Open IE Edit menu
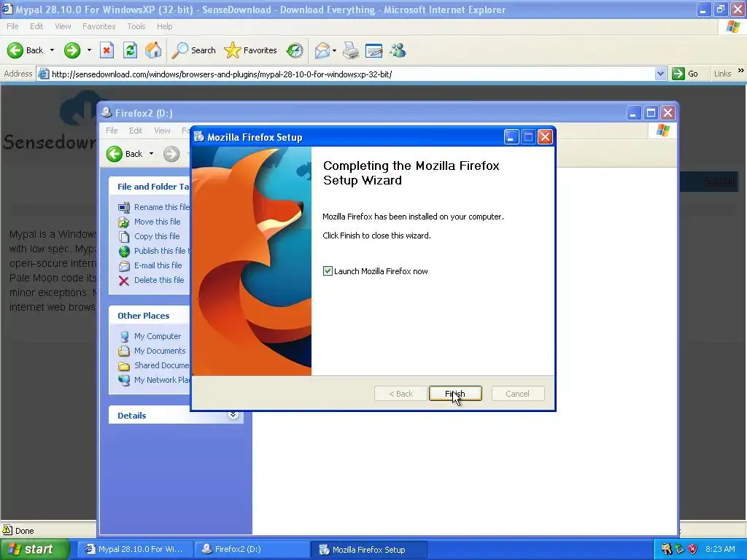The image size is (747, 560). (x=36, y=26)
